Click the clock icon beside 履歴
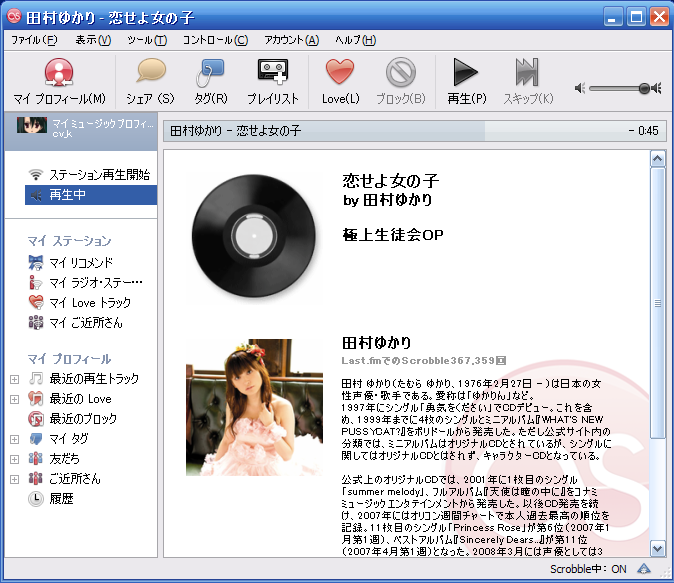This screenshot has height=583, width=674. click(x=36, y=499)
